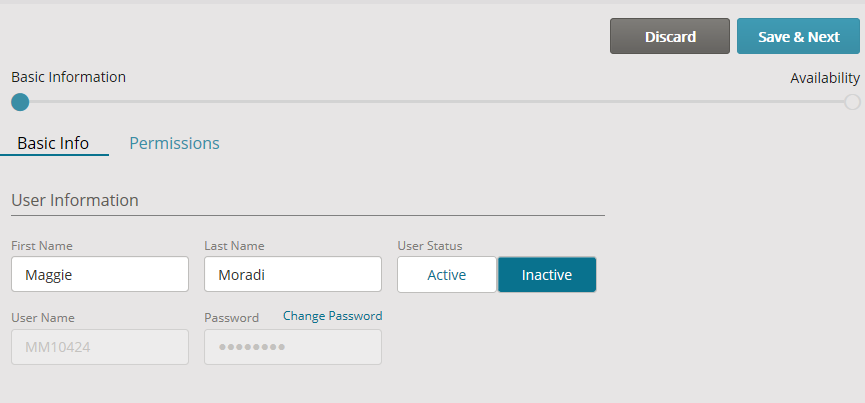Open the Basic Info tab

tap(53, 143)
